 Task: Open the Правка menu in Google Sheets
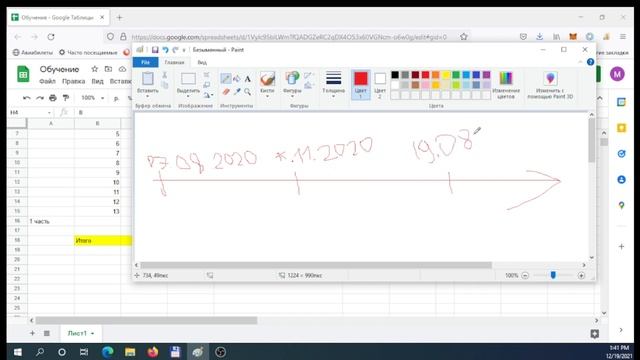[73, 81]
